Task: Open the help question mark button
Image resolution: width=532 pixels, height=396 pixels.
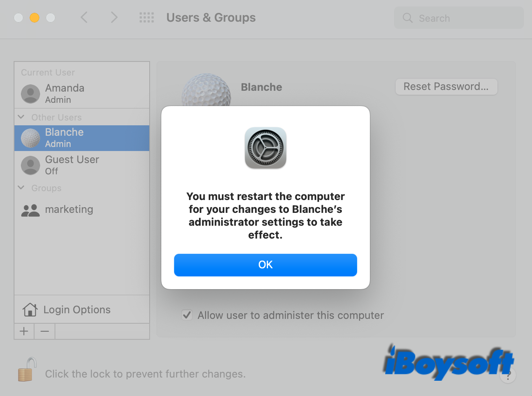Action: pyautogui.click(x=508, y=376)
